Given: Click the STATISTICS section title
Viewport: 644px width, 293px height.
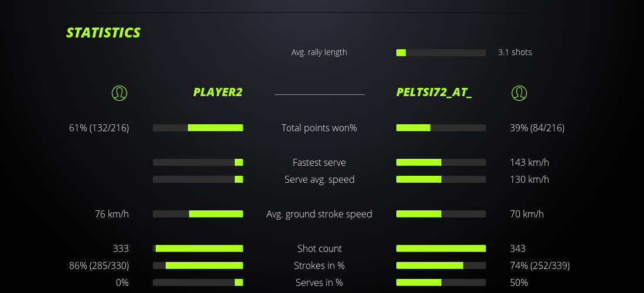Looking at the screenshot, I should [104, 33].
